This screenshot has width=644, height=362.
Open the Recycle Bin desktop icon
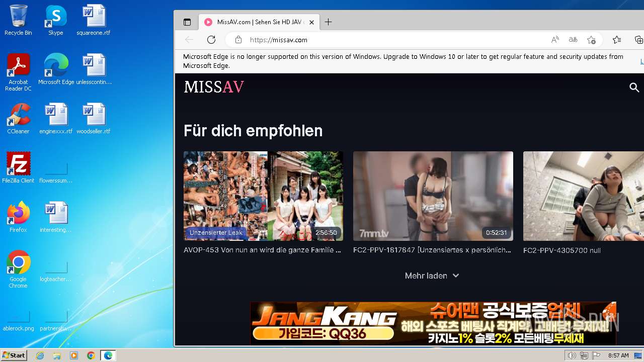pyautogui.click(x=18, y=21)
